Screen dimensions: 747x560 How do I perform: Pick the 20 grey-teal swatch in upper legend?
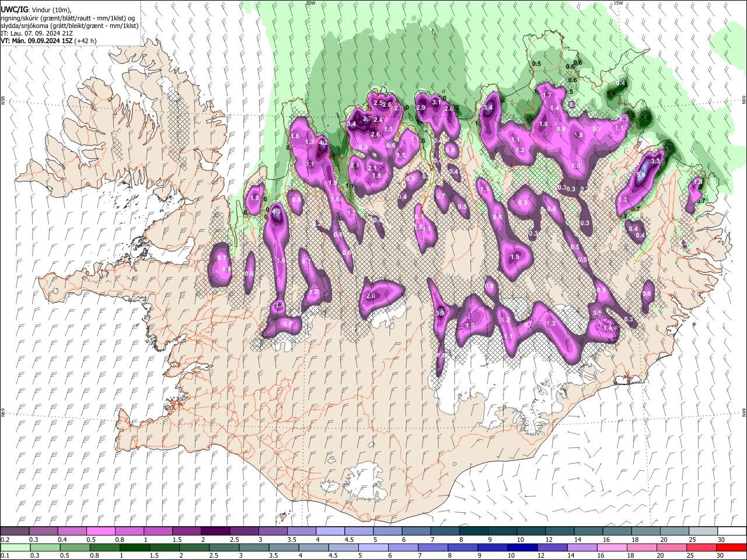(x=674, y=531)
